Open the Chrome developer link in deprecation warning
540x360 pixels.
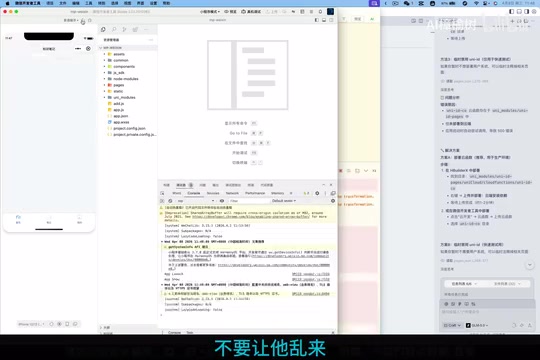[250, 217]
